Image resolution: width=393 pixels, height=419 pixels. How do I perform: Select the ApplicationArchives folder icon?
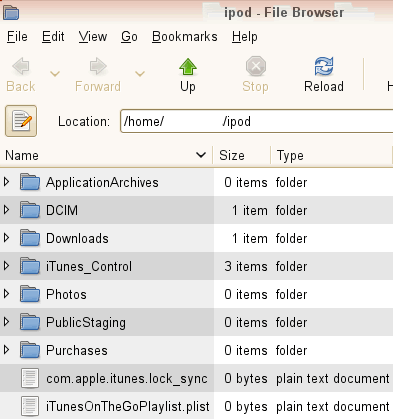coord(30,182)
